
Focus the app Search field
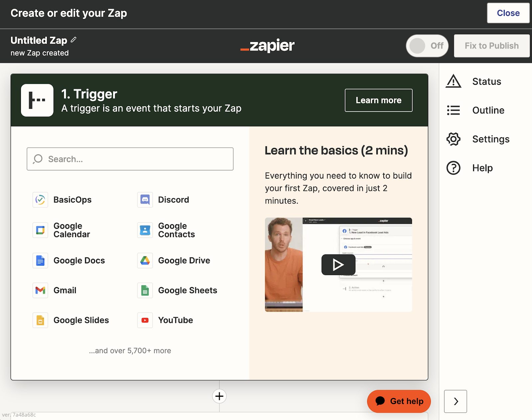click(x=130, y=159)
